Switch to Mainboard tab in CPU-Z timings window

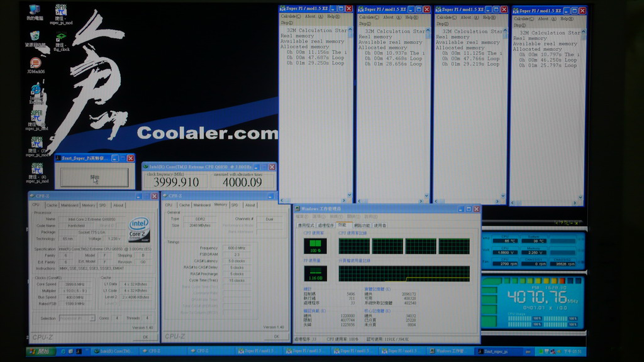pos(202,205)
